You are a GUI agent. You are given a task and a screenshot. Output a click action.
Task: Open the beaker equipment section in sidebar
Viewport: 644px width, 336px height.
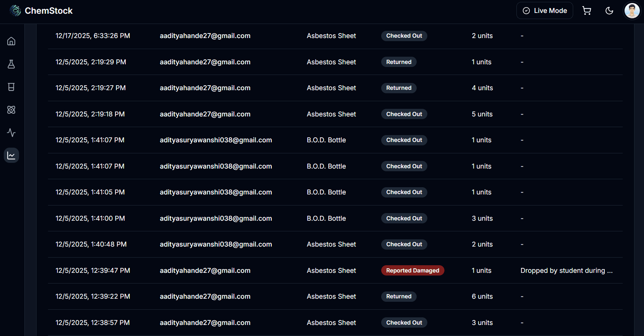coord(11,87)
